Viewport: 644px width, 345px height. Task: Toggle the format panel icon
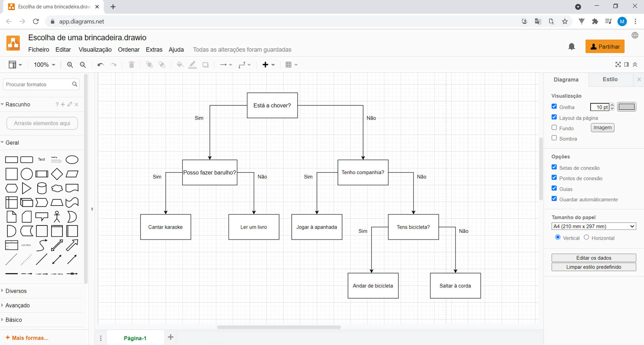[627, 65]
